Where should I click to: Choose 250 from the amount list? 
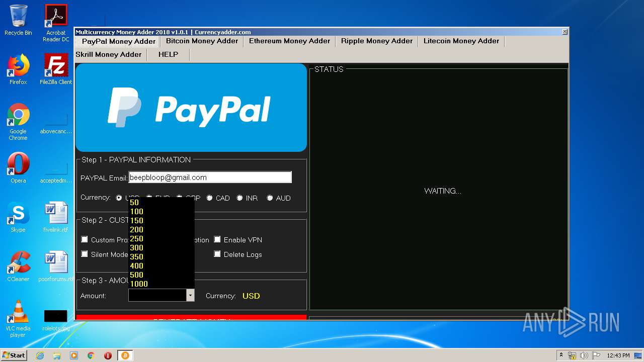pos(161,239)
